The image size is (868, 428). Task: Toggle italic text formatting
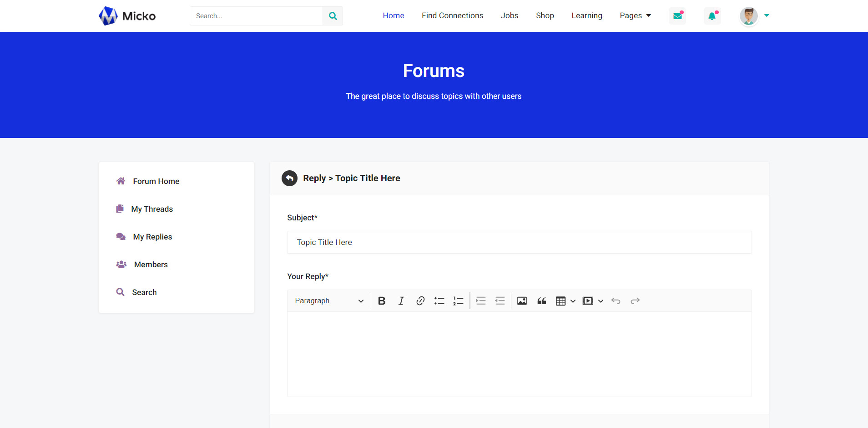(401, 301)
